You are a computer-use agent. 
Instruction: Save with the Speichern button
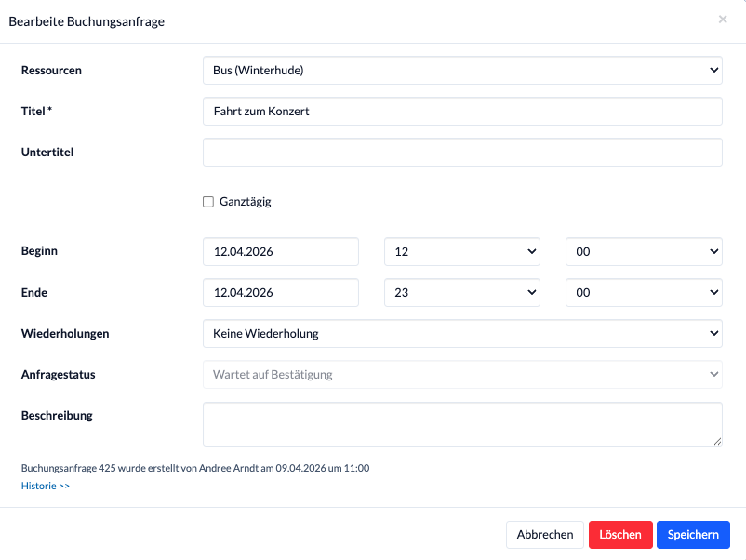coord(693,535)
